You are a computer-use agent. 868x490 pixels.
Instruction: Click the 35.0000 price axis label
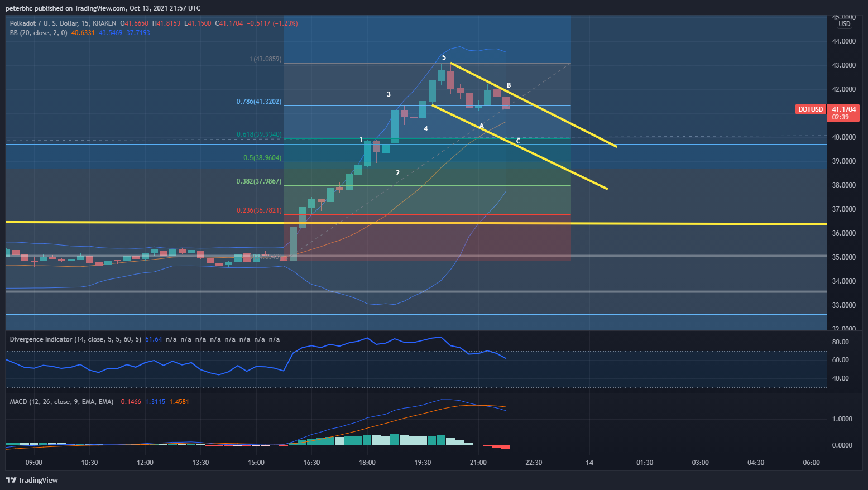coord(843,257)
